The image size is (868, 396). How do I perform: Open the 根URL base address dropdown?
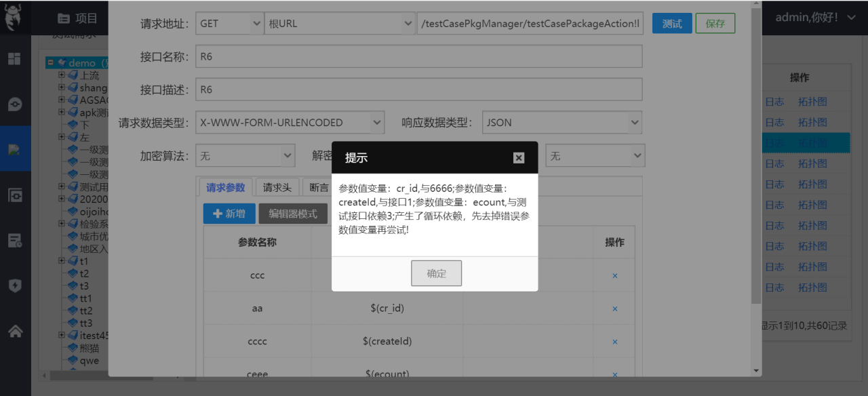tap(339, 23)
